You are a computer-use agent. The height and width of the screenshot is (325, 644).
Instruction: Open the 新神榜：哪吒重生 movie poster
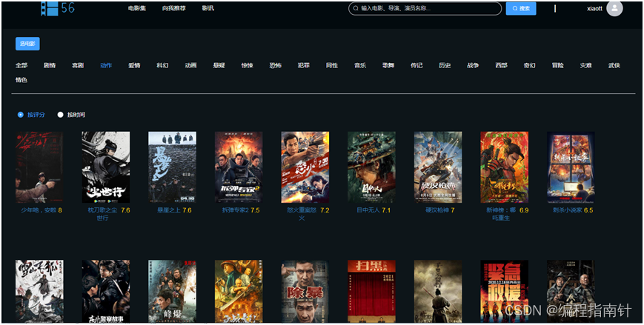click(x=505, y=167)
